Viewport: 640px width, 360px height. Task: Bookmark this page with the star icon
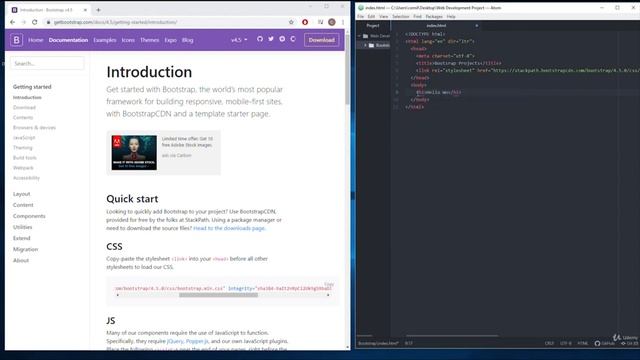coord(291,22)
